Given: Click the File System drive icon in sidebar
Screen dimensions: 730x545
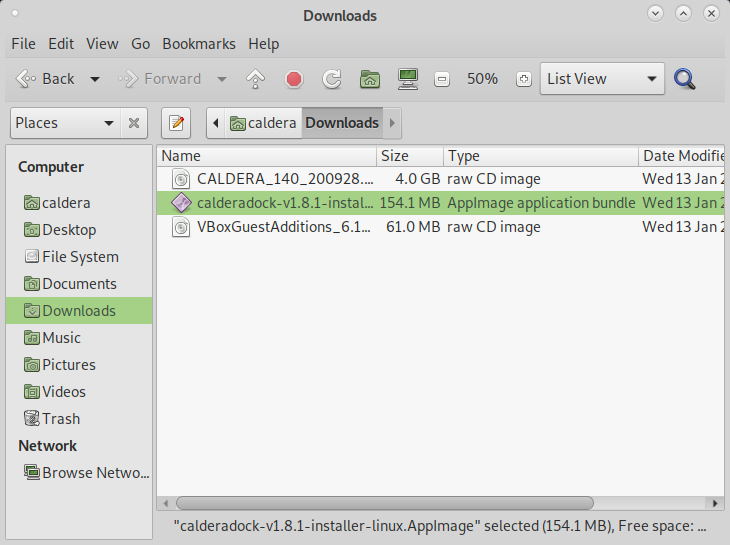Looking at the screenshot, I should (32, 256).
